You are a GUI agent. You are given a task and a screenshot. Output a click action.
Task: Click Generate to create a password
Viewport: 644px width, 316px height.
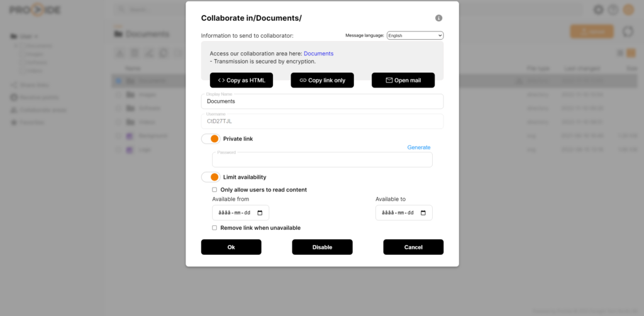[x=419, y=147]
